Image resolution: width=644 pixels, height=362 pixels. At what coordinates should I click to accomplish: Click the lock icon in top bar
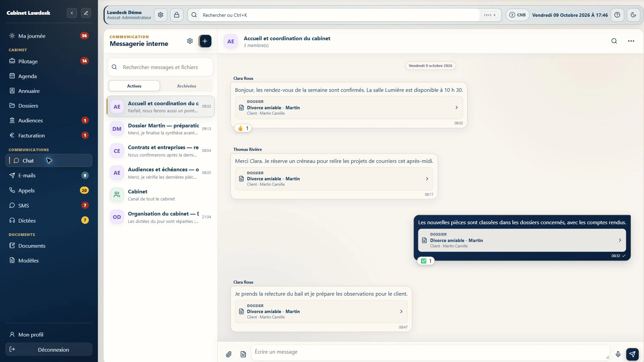coord(176,15)
